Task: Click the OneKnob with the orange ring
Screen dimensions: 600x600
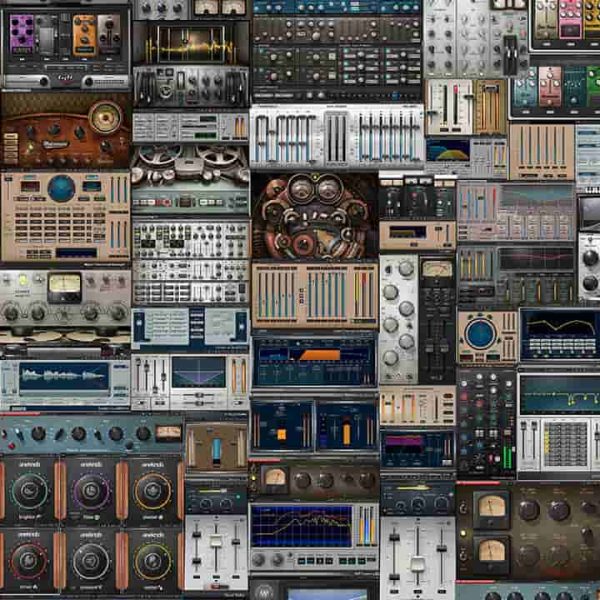Action: 153,490
